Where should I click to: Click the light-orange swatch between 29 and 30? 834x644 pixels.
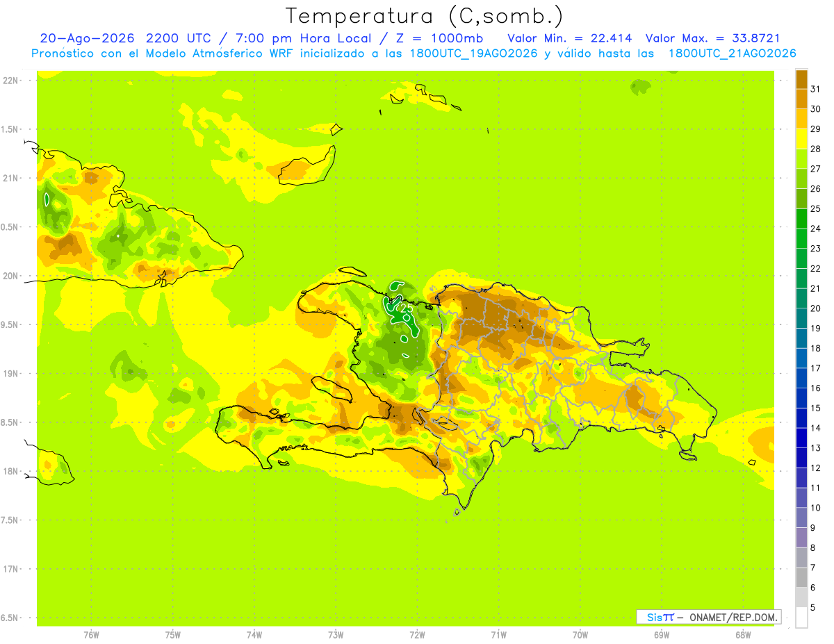pyautogui.click(x=801, y=119)
